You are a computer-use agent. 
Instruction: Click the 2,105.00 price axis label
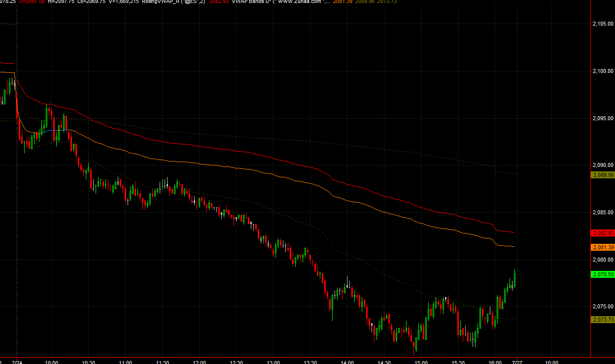(x=603, y=24)
